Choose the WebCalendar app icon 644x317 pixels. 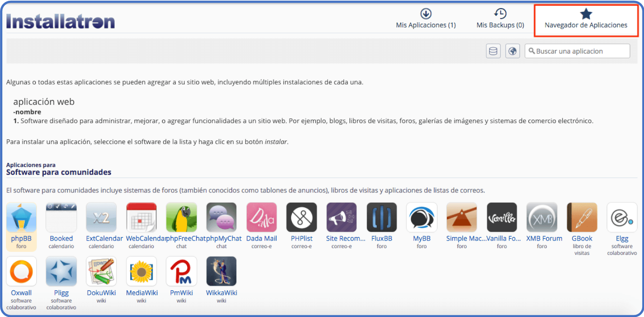141,217
